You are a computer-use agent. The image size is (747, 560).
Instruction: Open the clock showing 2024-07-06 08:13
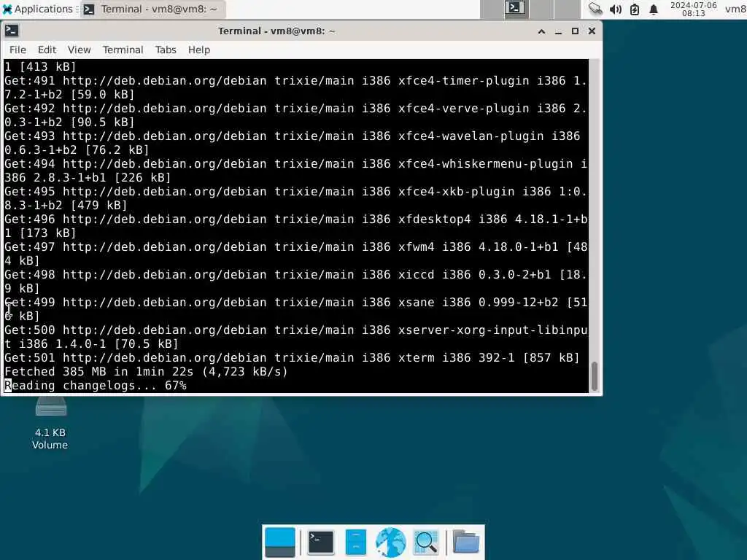coord(693,9)
